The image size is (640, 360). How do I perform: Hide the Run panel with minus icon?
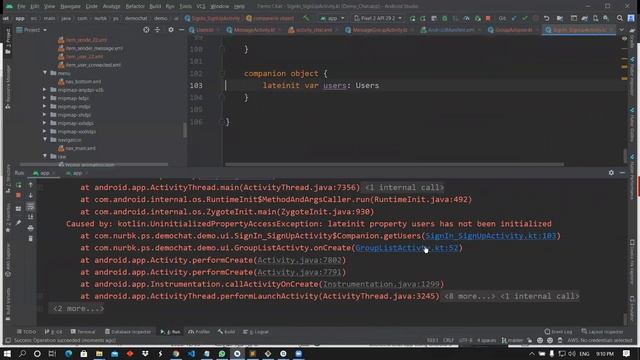point(622,173)
